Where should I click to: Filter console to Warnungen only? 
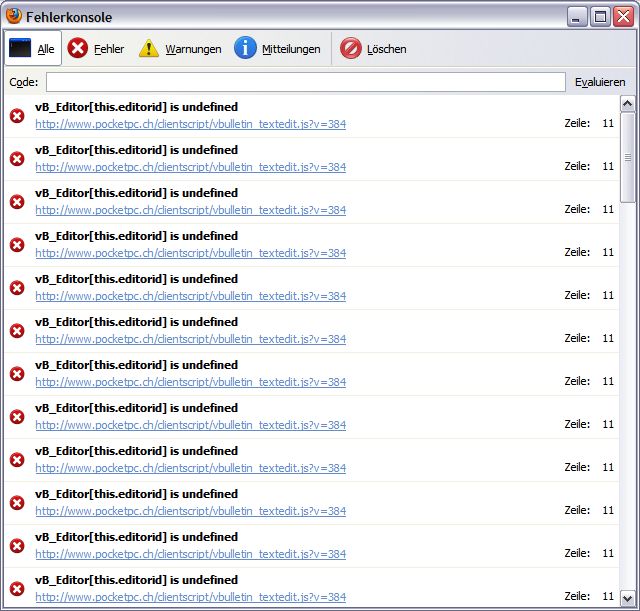tap(180, 49)
